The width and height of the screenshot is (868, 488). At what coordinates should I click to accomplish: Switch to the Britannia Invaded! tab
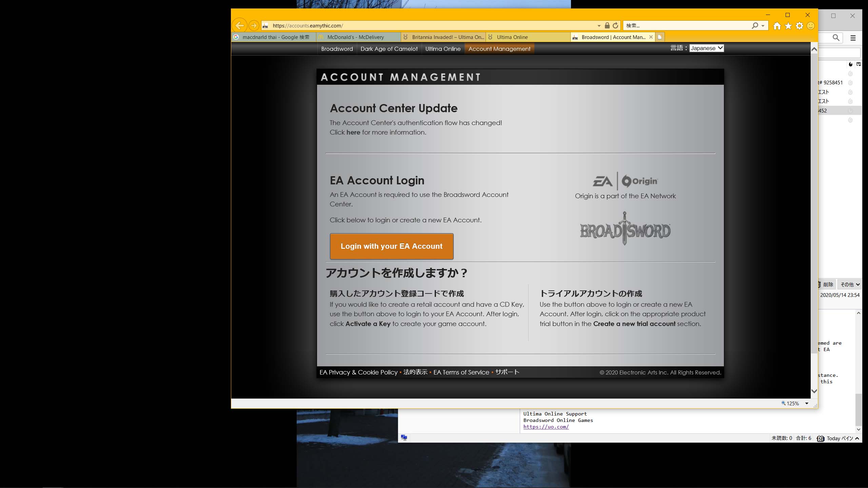click(443, 37)
